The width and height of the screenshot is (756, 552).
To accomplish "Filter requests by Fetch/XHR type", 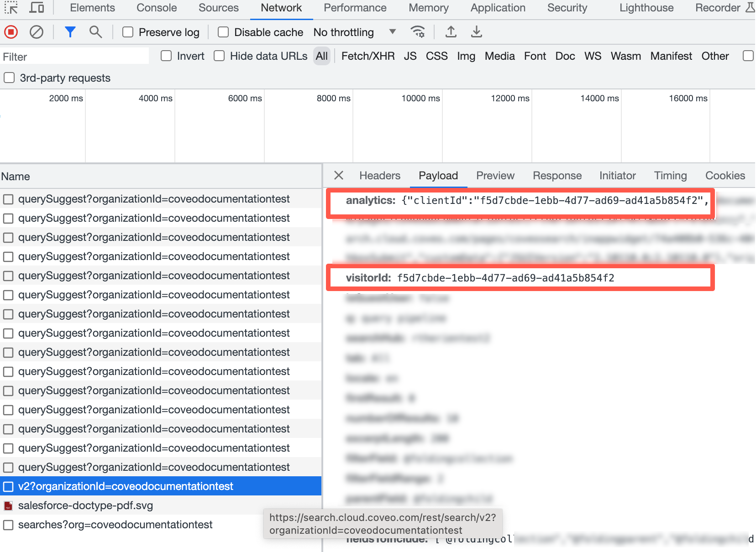I will coord(367,56).
